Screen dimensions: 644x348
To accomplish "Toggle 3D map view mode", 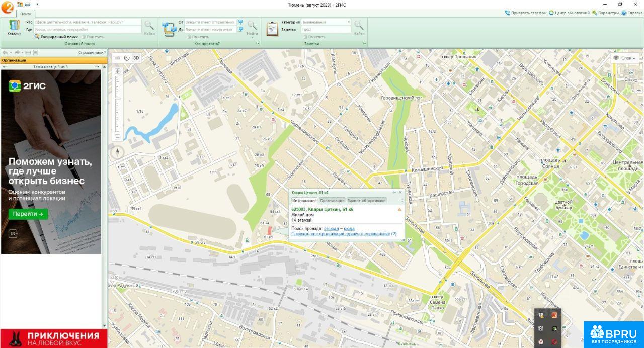I will point(136,58).
